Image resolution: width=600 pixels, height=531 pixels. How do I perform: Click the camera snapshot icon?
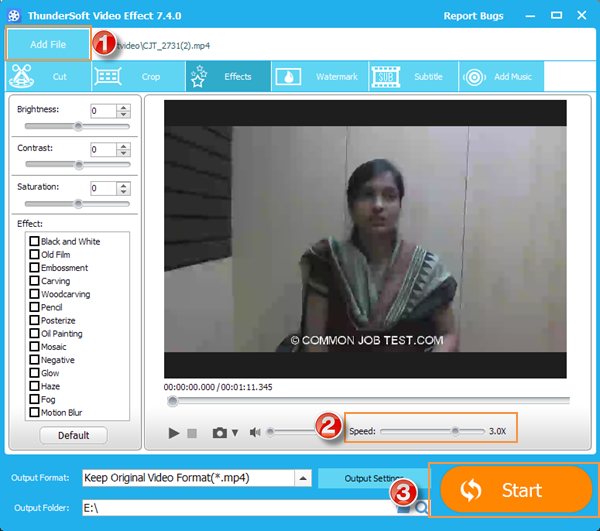point(219,433)
